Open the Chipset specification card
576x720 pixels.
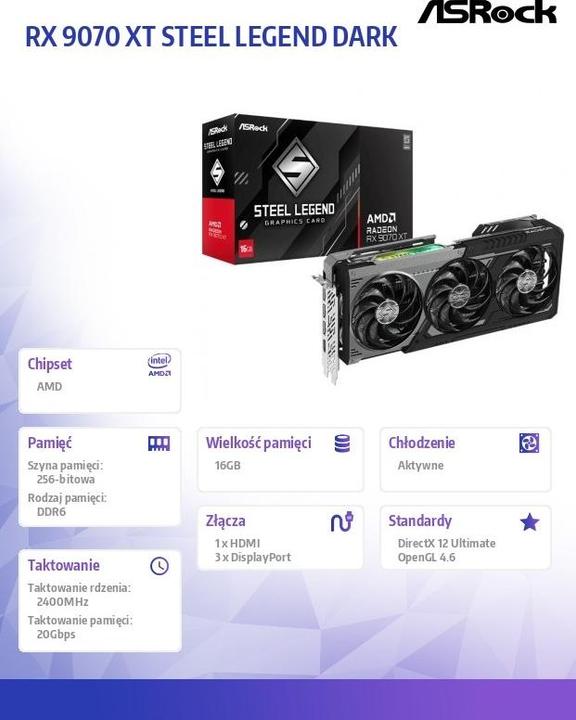(99, 381)
